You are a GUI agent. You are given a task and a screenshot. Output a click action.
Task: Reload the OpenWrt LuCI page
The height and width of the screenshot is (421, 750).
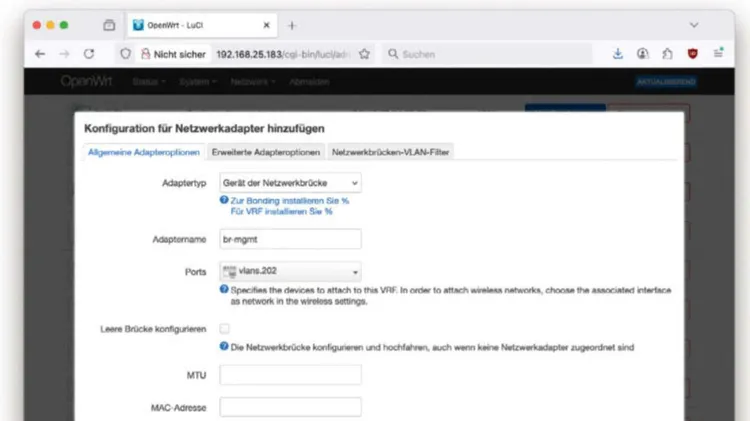click(x=89, y=54)
